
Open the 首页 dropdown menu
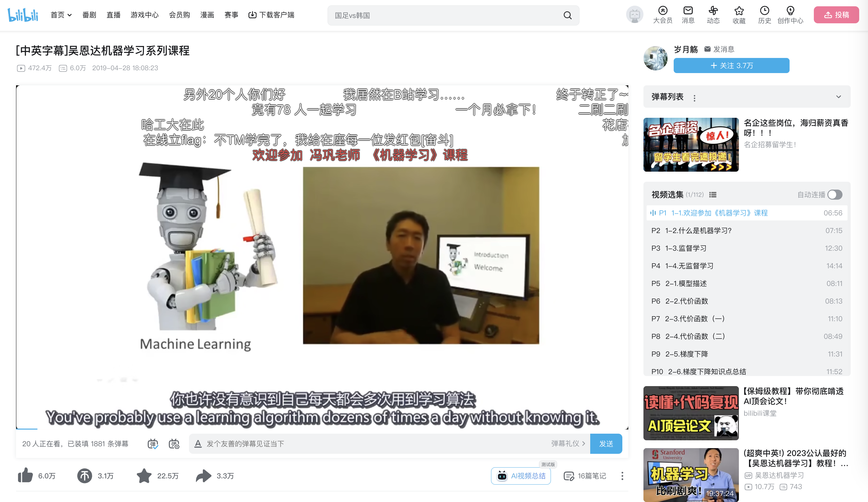point(60,15)
